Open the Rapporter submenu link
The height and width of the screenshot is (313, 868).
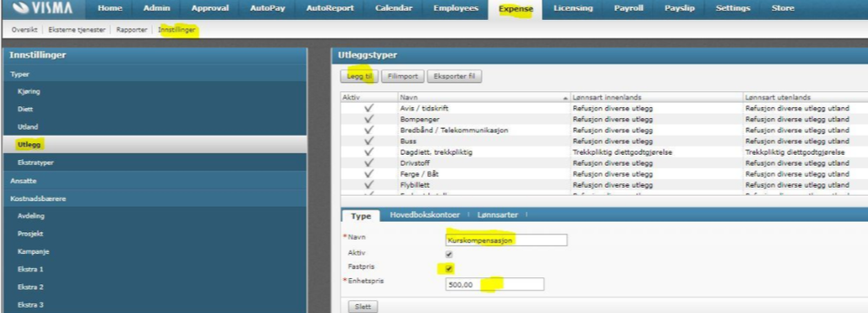pyautogui.click(x=131, y=30)
